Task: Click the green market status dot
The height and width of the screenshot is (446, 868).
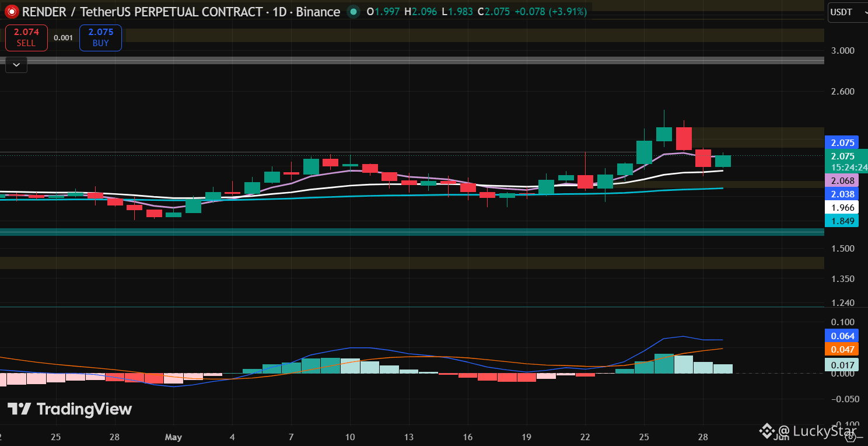Action: click(x=353, y=12)
